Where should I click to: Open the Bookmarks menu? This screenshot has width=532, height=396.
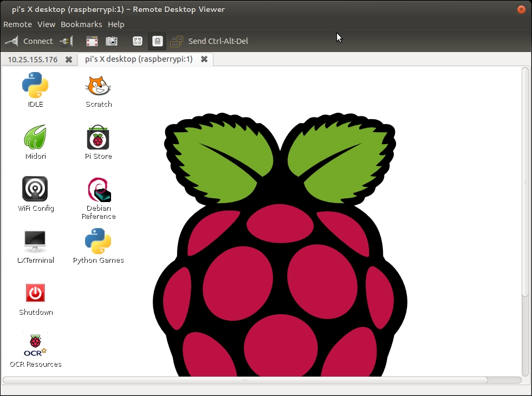pos(81,24)
